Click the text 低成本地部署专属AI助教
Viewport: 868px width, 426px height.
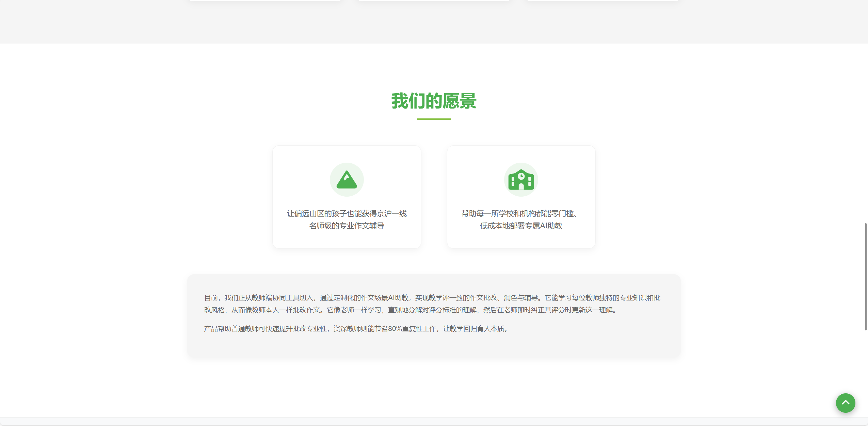coord(521,226)
